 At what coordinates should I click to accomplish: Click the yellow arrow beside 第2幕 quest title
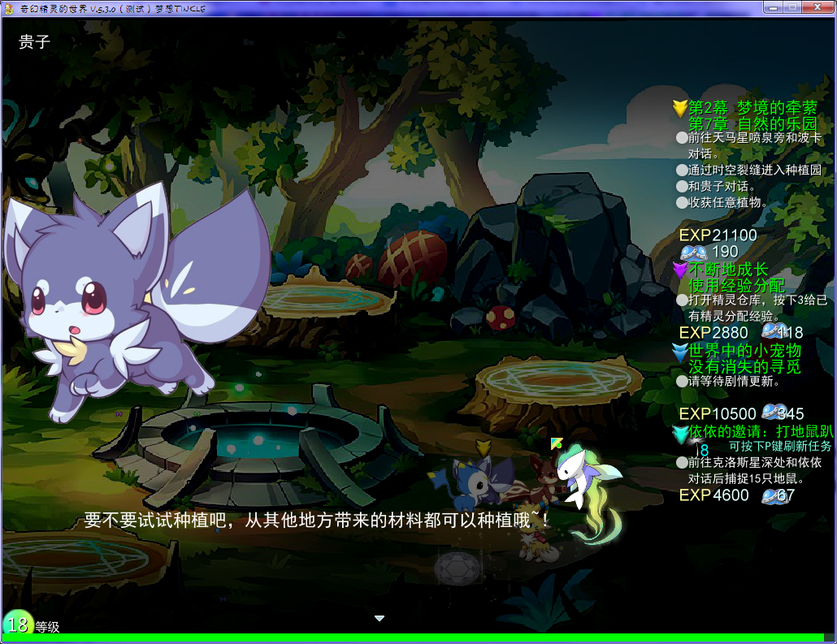tap(679, 108)
